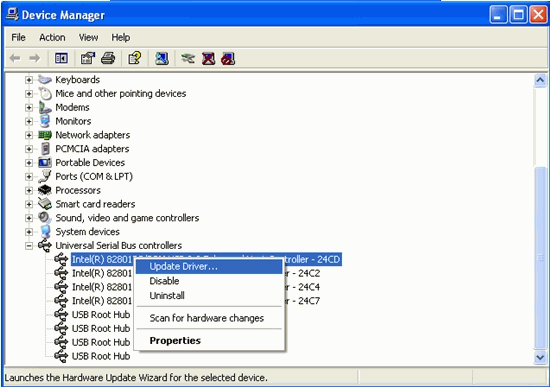Click the Print toolbar icon

pyautogui.click(x=108, y=58)
